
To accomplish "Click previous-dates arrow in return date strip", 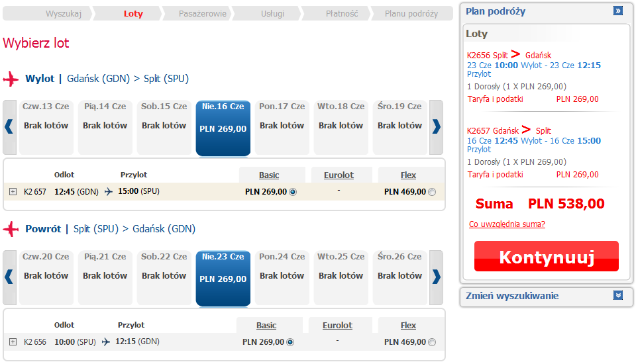I will point(9,276).
